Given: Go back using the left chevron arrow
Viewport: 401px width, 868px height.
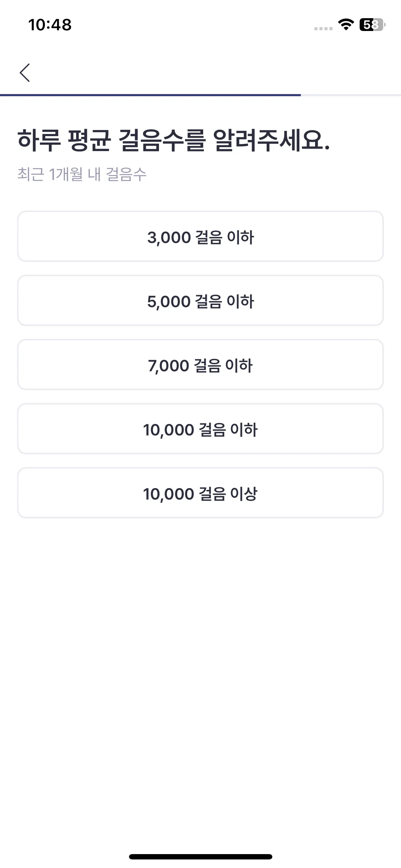Looking at the screenshot, I should (25, 73).
